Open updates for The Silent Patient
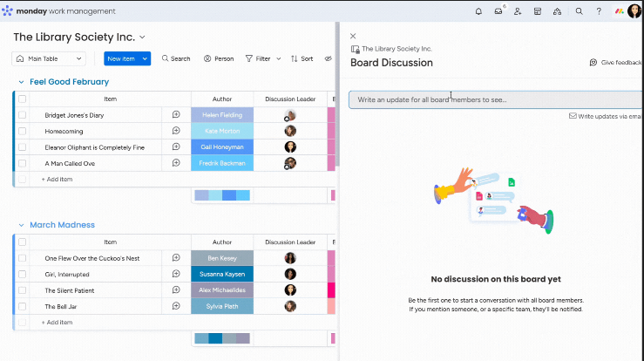The height and width of the screenshot is (361, 644). (176, 289)
